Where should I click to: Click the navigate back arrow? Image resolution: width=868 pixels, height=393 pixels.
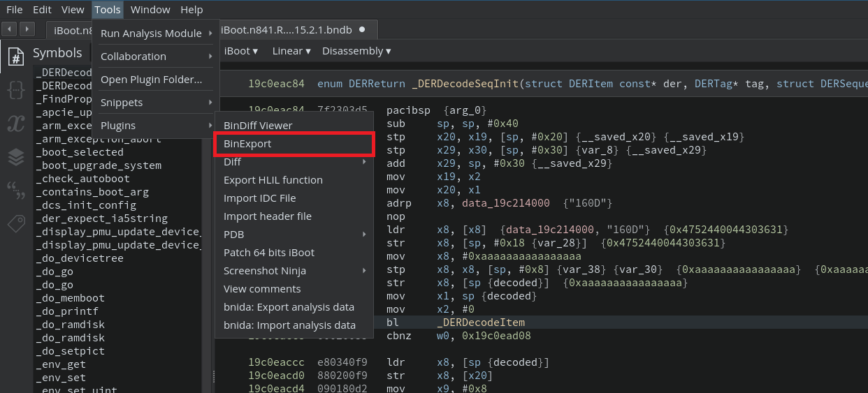pos(10,29)
